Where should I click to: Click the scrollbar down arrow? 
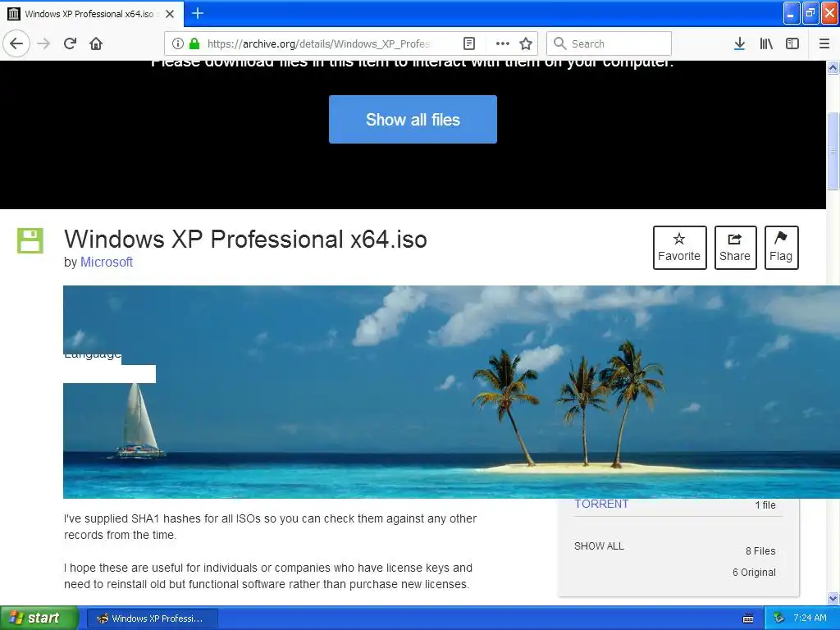tap(833, 598)
